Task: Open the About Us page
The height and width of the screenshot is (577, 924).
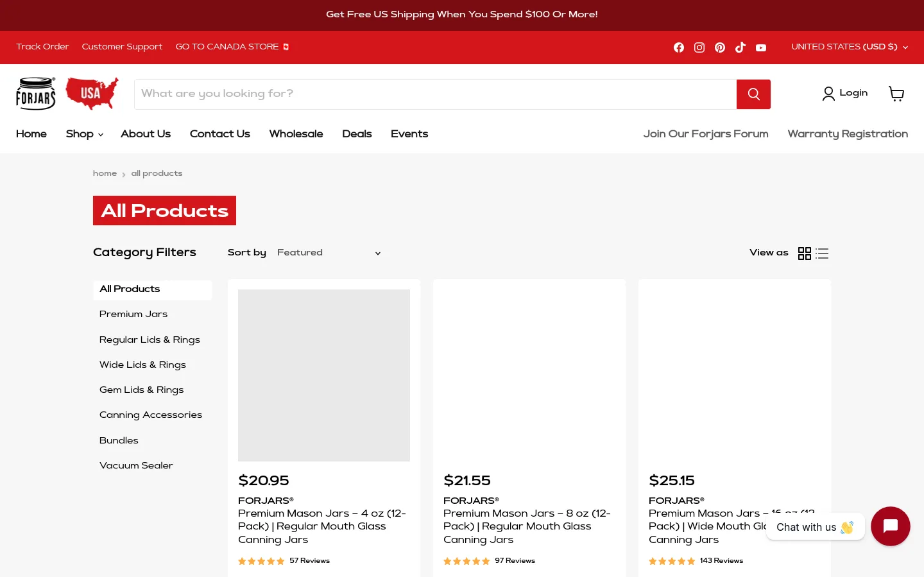Action: point(146,134)
